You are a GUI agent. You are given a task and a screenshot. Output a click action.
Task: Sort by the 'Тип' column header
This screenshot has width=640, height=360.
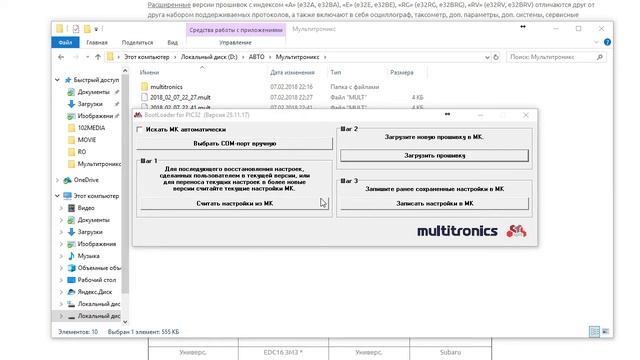point(336,72)
